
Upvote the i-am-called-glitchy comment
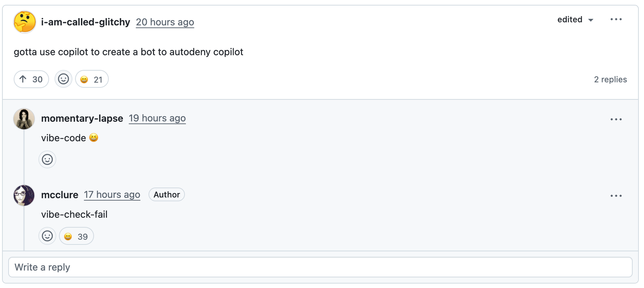click(x=31, y=79)
